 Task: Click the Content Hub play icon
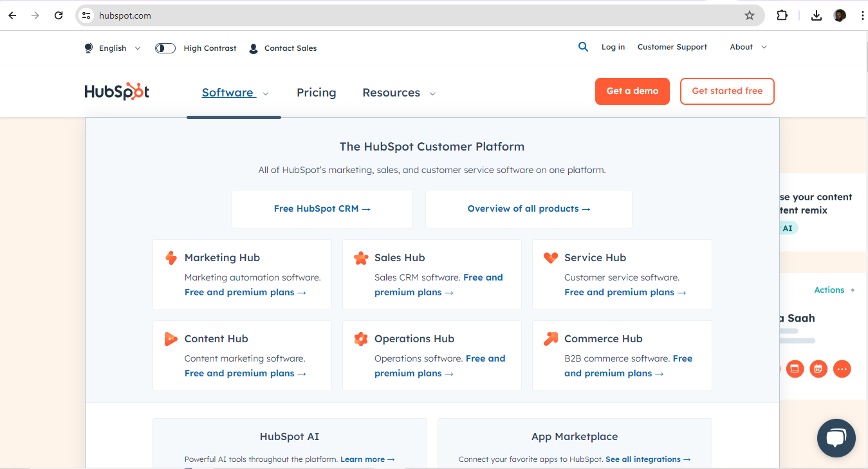[x=171, y=338]
